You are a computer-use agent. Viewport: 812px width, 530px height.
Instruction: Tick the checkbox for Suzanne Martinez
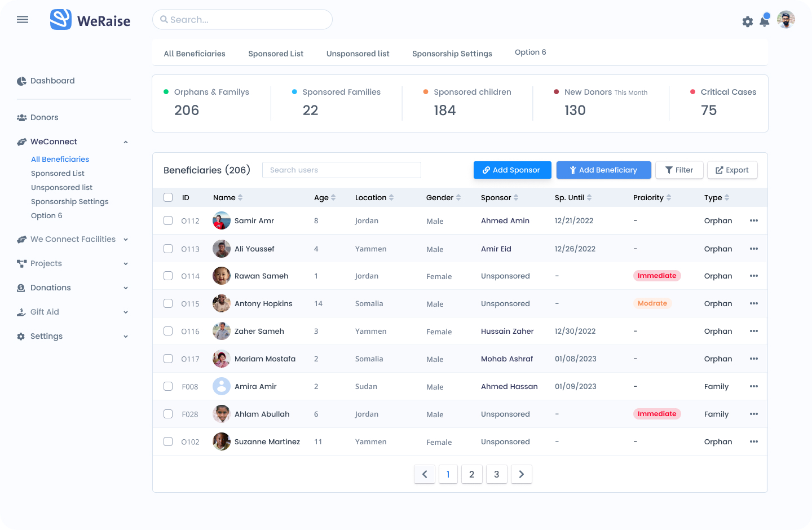[168, 441]
